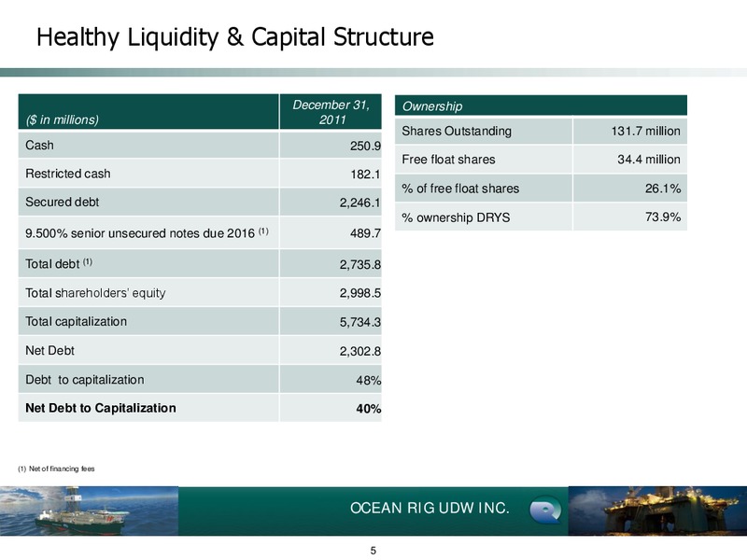Click the value '489.7'
This screenshot has height=560, width=747.
(x=365, y=233)
